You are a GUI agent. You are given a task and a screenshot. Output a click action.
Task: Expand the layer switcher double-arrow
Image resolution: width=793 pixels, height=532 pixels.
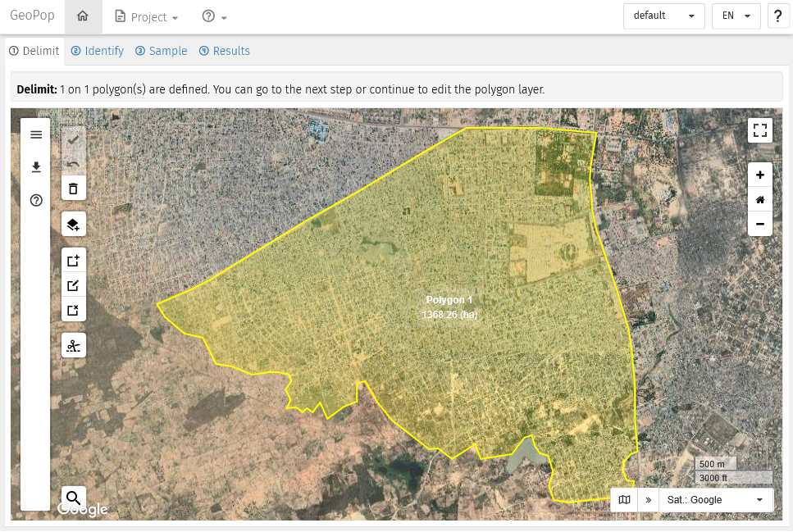(648, 499)
